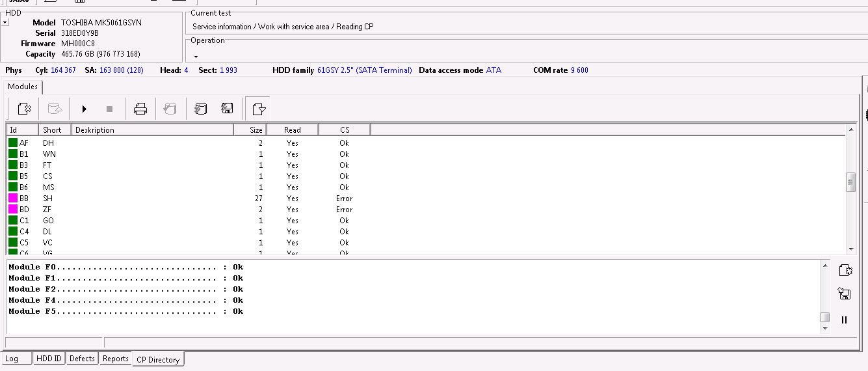
Task: Click log line 'Module F5'
Action: [125, 311]
